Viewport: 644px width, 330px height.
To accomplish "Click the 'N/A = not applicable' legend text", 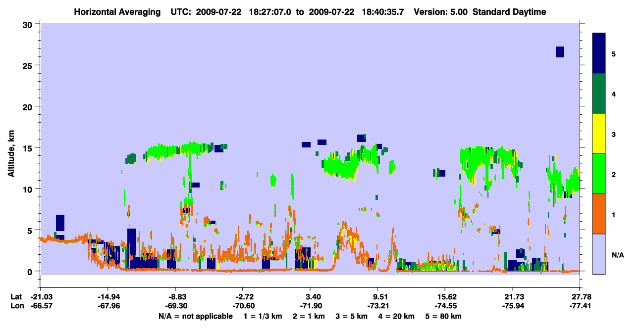I will click(x=195, y=316).
